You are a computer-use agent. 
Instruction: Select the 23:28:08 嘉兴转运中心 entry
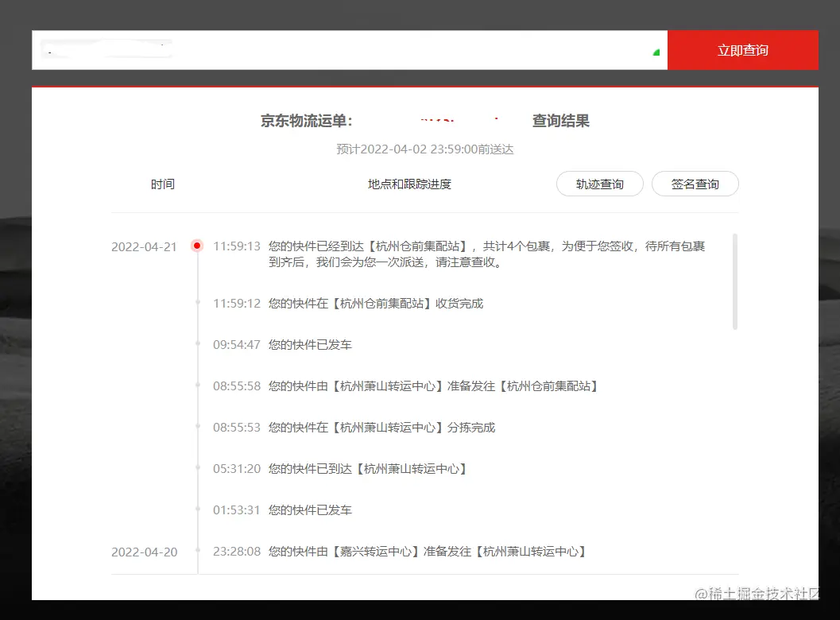coord(400,552)
